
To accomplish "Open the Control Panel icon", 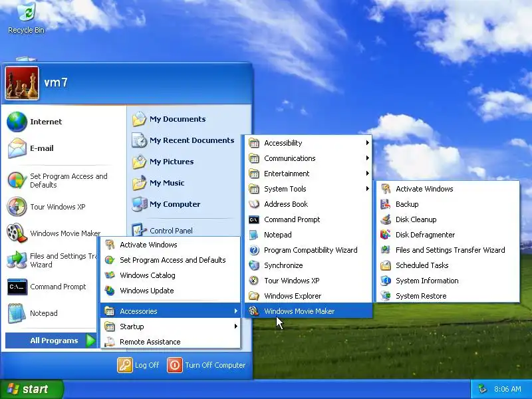I will [139, 230].
